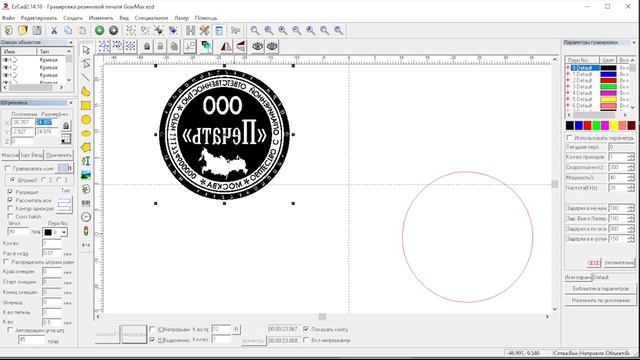Click the crossed tools settings icon
Screen dimensions: 640x360
point(204,30)
